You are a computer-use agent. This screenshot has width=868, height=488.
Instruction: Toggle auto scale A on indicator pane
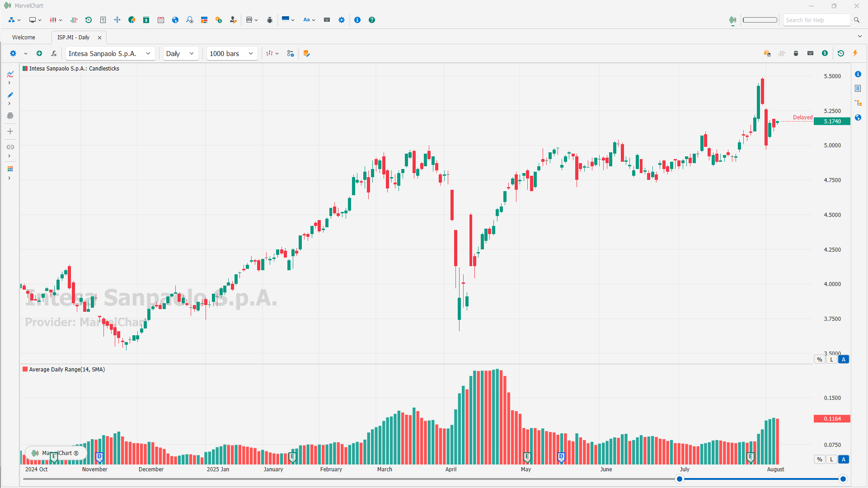[844, 460]
